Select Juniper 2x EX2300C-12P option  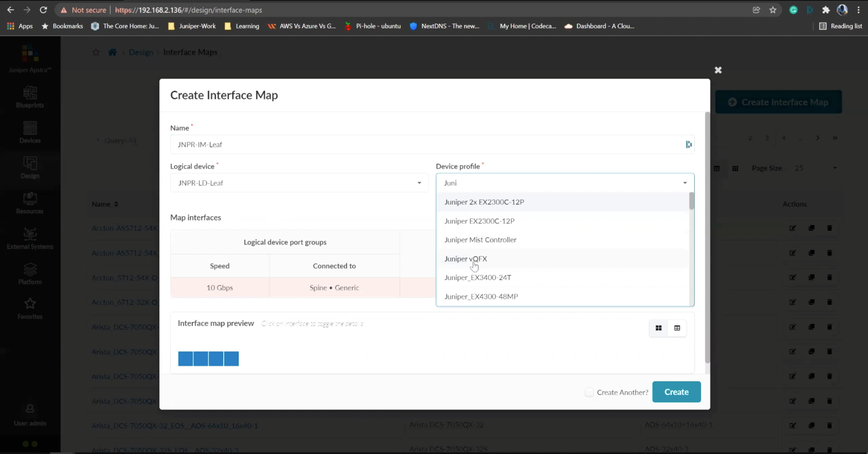point(563,202)
